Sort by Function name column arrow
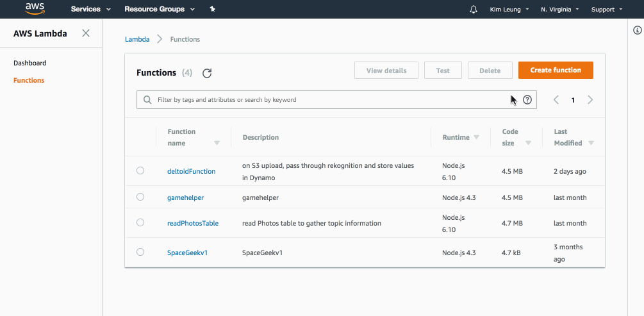This screenshot has width=644, height=316. [217, 143]
